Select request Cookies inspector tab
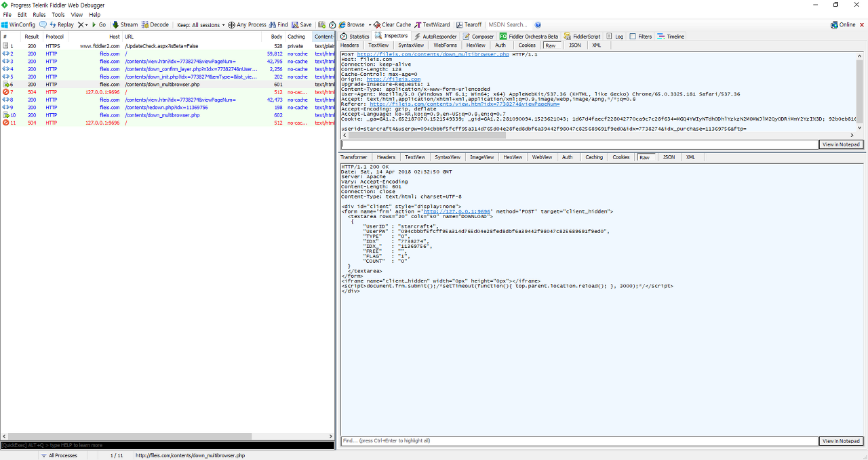868x460 pixels. 527,45
